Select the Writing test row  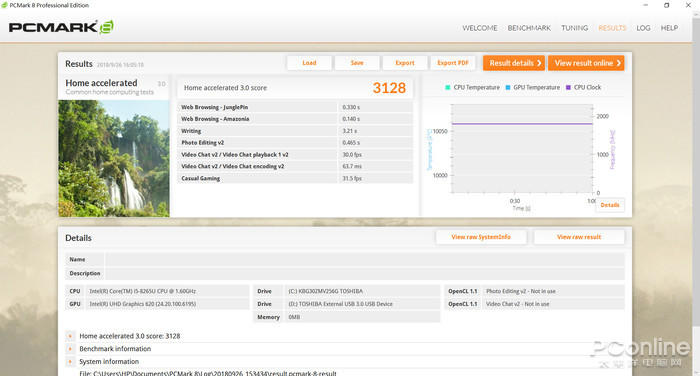coord(295,131)
